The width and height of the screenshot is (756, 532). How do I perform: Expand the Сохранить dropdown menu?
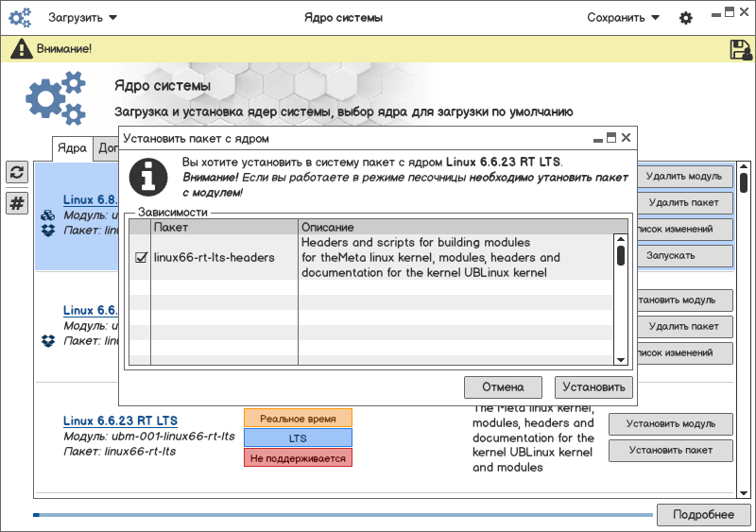(623, 18)
